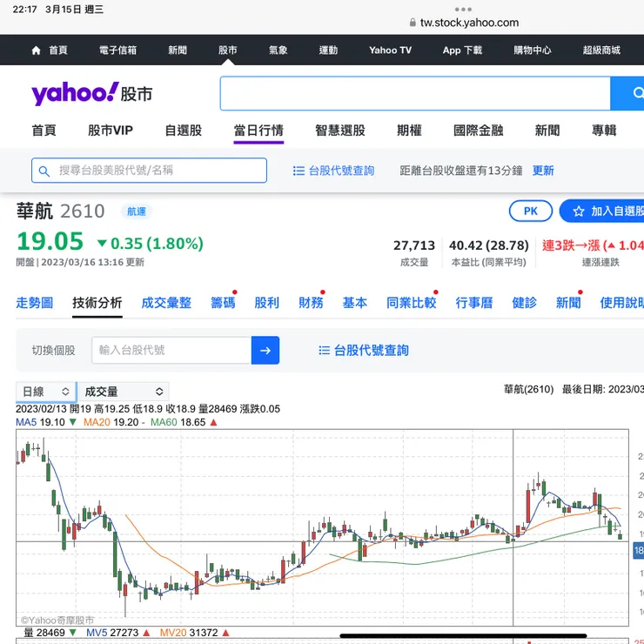The height and width of the screenshot is (644, 644).
Task: Switch to the 成交彙整 tab
Action: 166,303
